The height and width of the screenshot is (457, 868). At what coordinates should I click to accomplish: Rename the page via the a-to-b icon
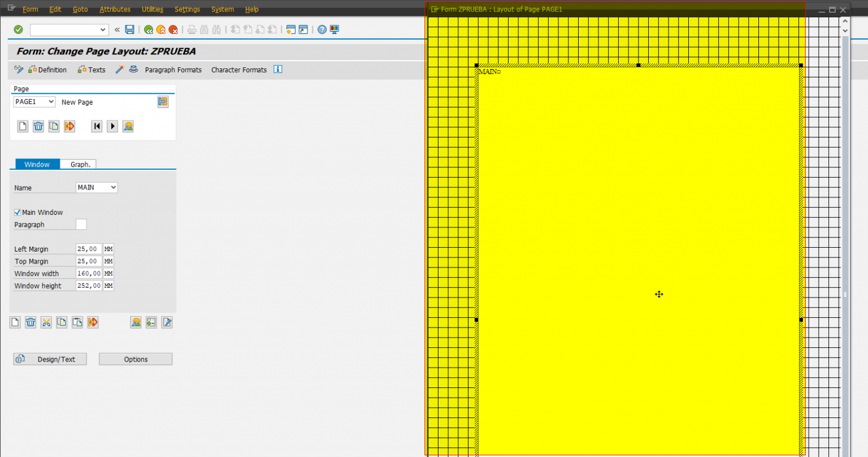click(69, 126)
